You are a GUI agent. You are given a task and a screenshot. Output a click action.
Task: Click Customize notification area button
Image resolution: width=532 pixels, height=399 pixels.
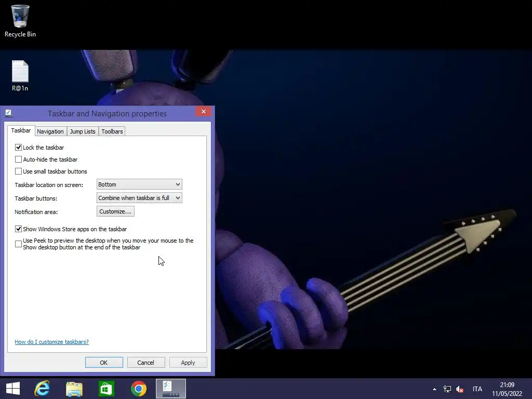(115, 211)
